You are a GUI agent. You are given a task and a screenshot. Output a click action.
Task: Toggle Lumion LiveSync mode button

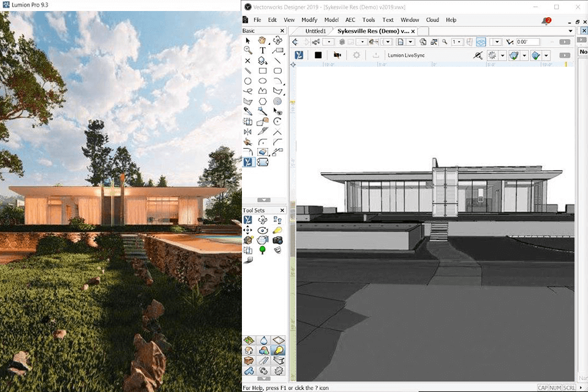[x=299, y=55]
